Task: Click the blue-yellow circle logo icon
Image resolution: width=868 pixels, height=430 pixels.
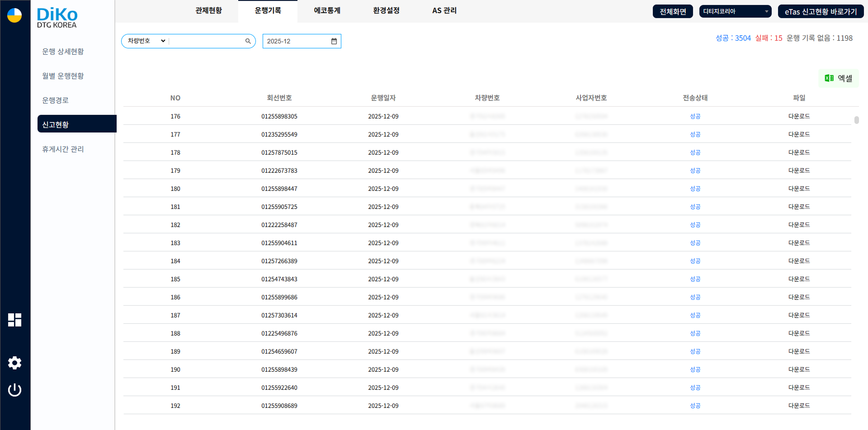Action: [14, 15]
